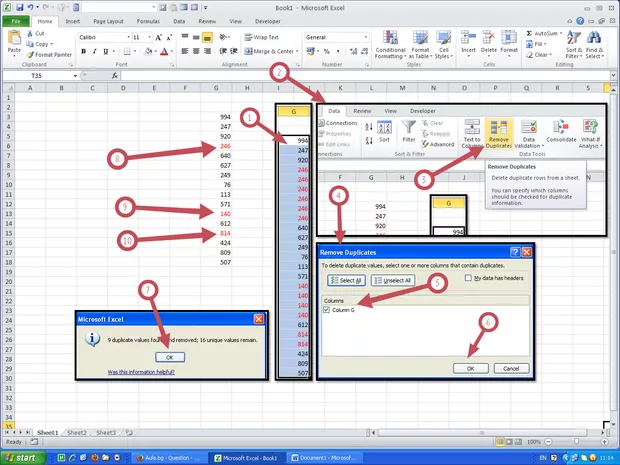This screenshot has width=620, height=465.
Task: Expand the Name Box dropdown arrow
Action: (75, 76)
